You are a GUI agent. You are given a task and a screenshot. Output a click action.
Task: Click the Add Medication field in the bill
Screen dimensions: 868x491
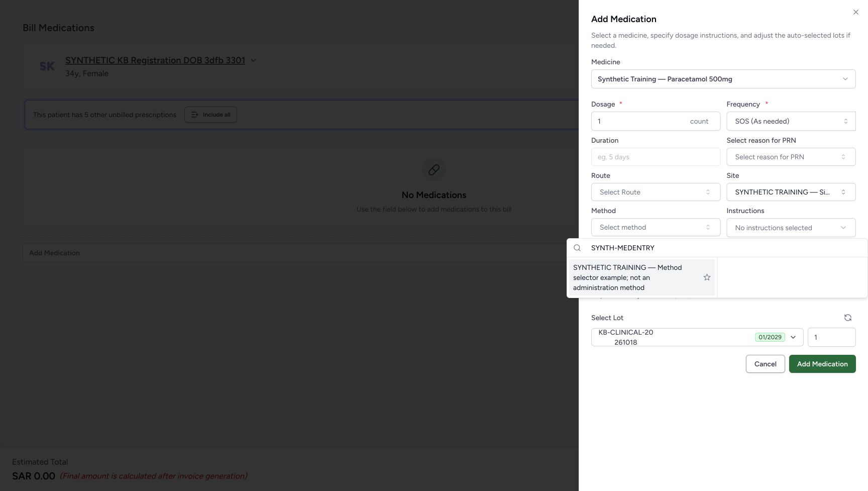point(300,253)
